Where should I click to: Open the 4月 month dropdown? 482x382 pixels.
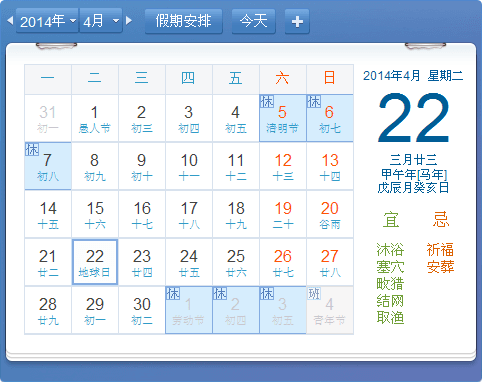tap(101, 21)
